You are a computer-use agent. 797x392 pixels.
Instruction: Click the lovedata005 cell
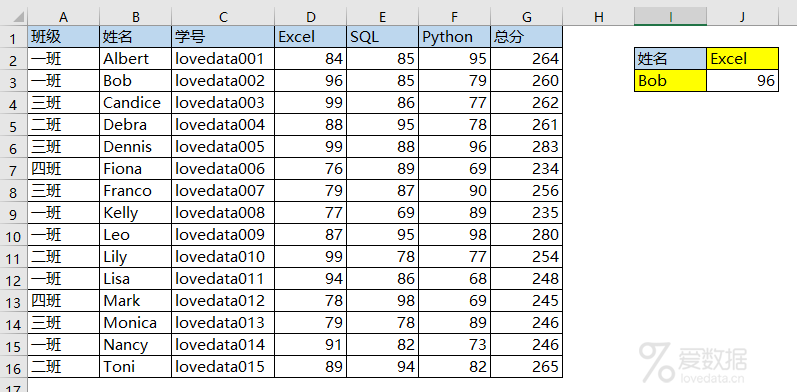pyautogui.click(x=223, y=147)
